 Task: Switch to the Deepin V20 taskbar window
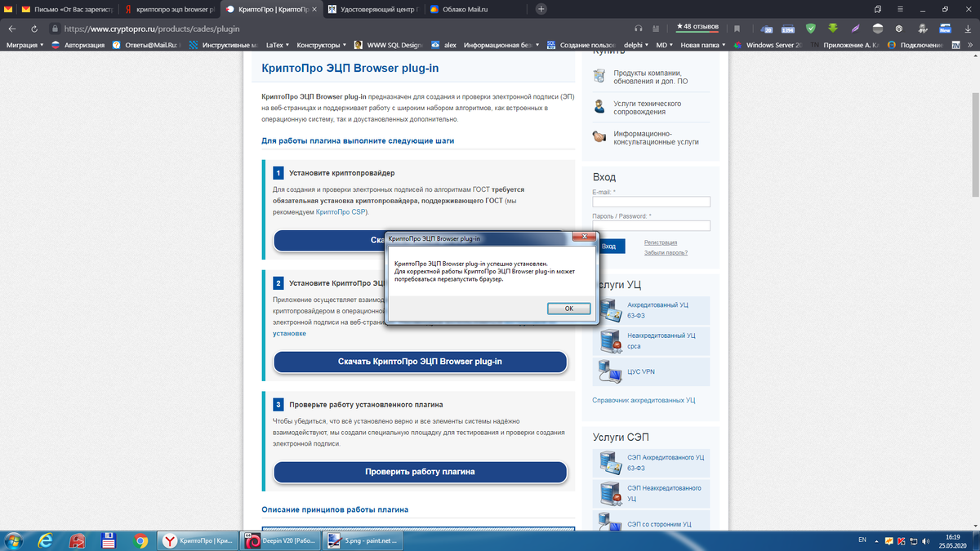point(279,540)
